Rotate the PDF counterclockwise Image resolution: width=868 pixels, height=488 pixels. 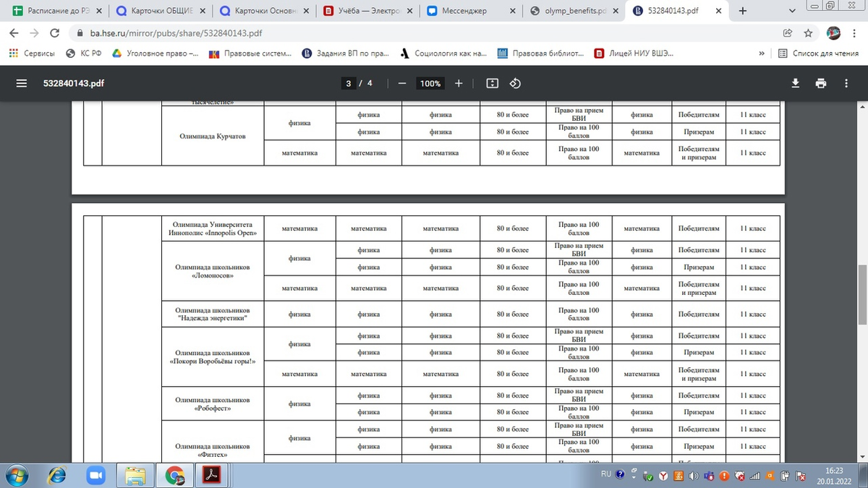pyautogui.click(x=516, y=83)
